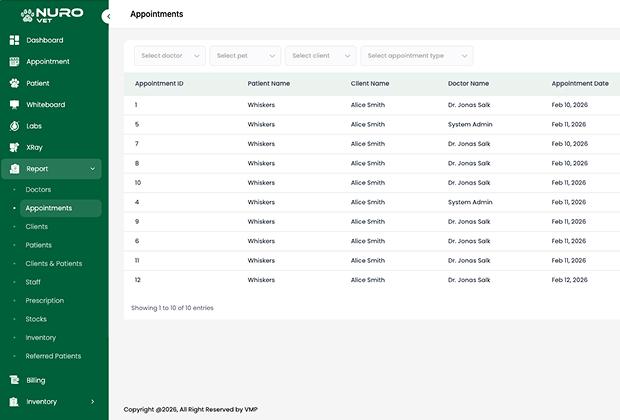Image resolution: width=620 pixels, height=420 pixels.
Task: Click appointment ID 10 cell
Action: pos(138,182)
